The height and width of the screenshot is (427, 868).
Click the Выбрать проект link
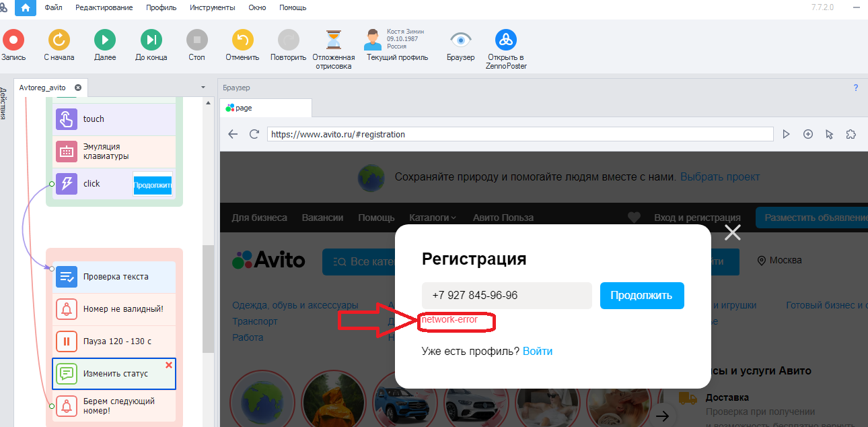(720, 177)
